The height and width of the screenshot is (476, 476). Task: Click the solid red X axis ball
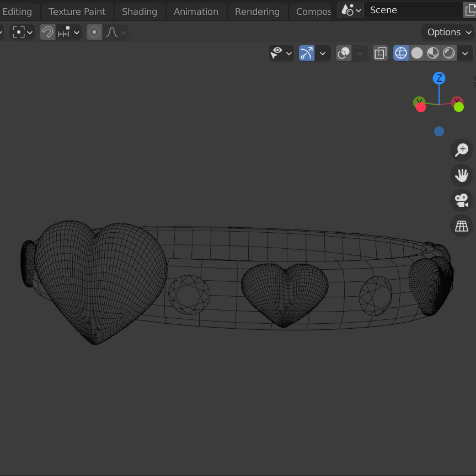point(421,107)
